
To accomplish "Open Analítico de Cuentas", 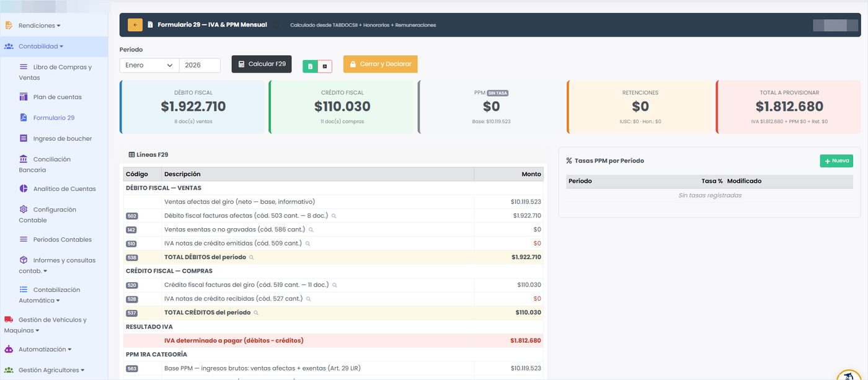I will pyautogui.click(x=64, y=188).
